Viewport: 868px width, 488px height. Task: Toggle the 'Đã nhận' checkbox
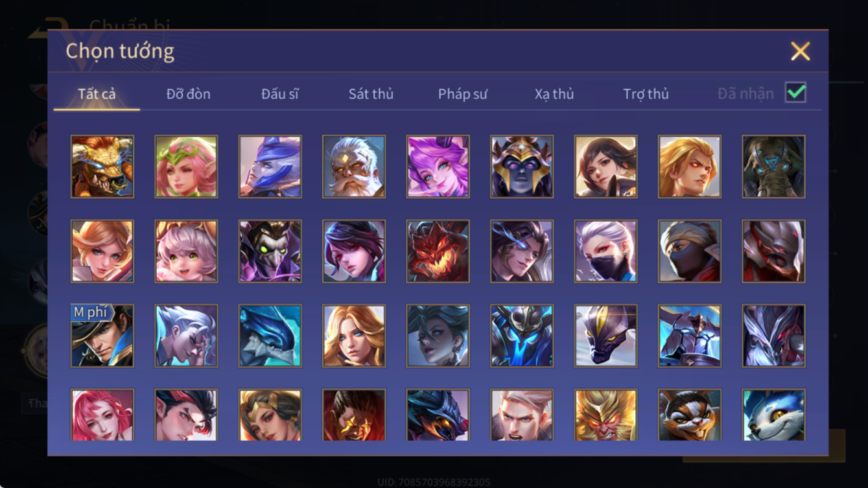795,93
